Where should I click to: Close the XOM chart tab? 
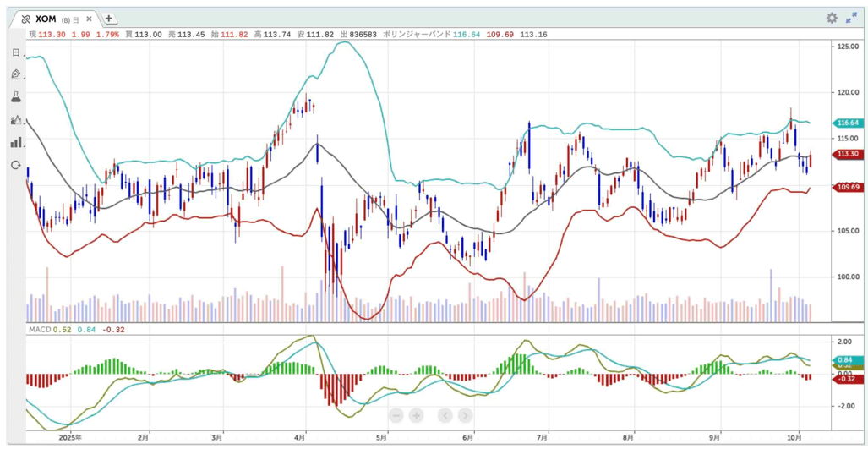(x=89, y=19)
